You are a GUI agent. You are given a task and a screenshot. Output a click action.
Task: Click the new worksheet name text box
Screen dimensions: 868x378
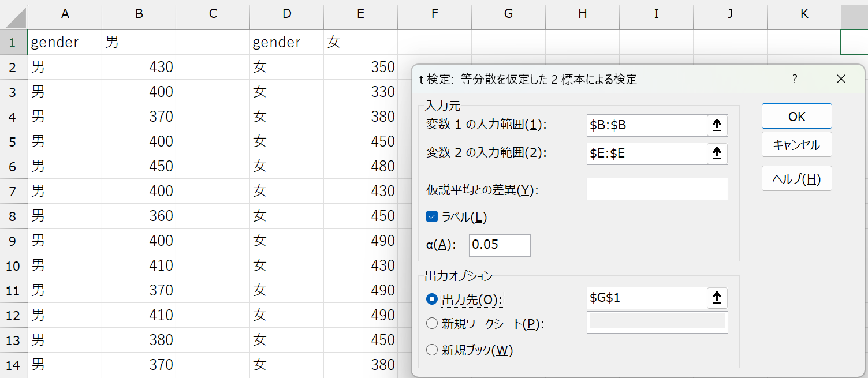click(657, 322)
